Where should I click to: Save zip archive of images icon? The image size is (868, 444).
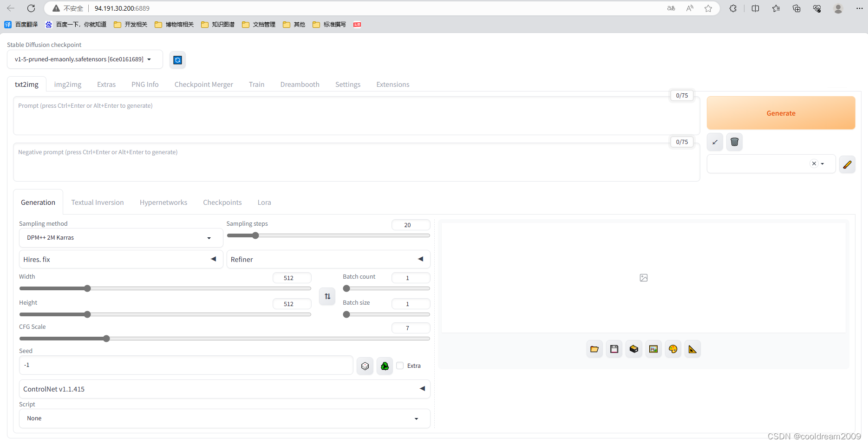(x=633, y=349)
